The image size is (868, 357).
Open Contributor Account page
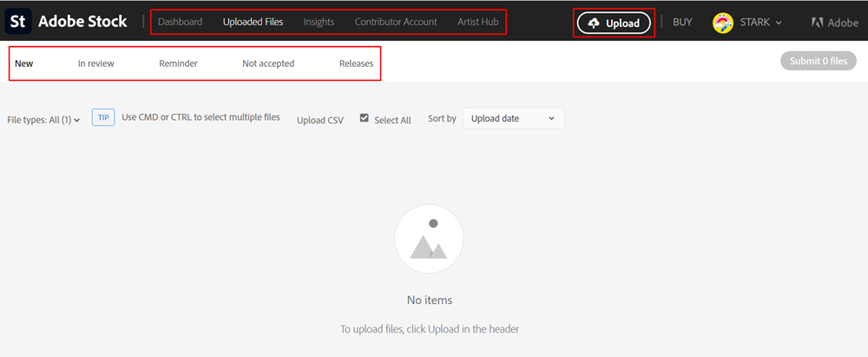(x=396, y=23)
